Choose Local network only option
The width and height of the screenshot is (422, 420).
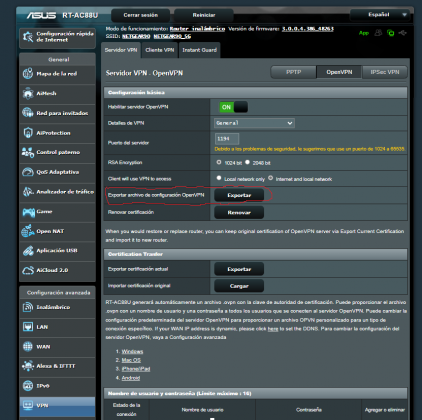click(219, 178)
